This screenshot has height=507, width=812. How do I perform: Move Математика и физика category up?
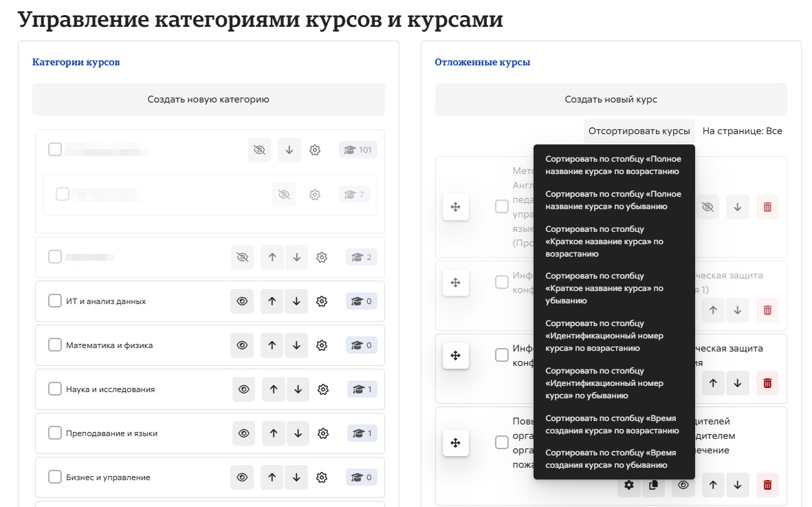point(272,345)
